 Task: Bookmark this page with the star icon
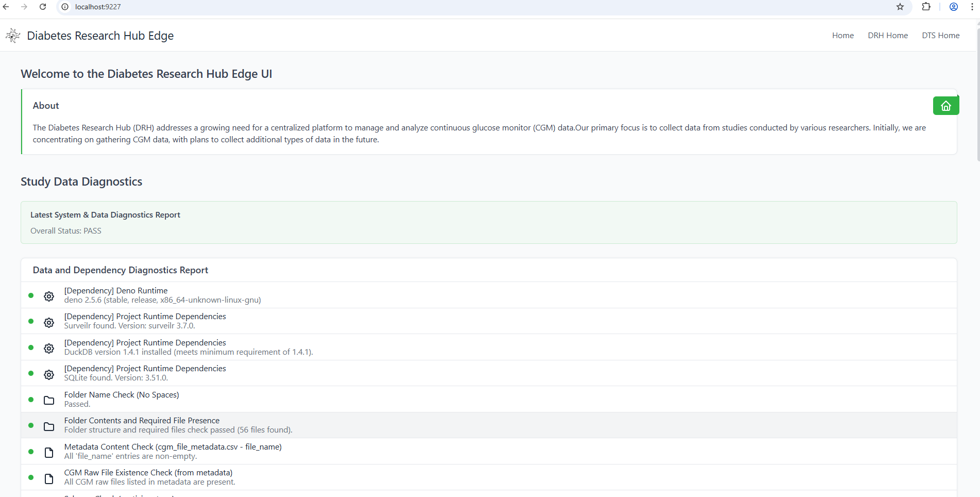[x=900, y=7]
